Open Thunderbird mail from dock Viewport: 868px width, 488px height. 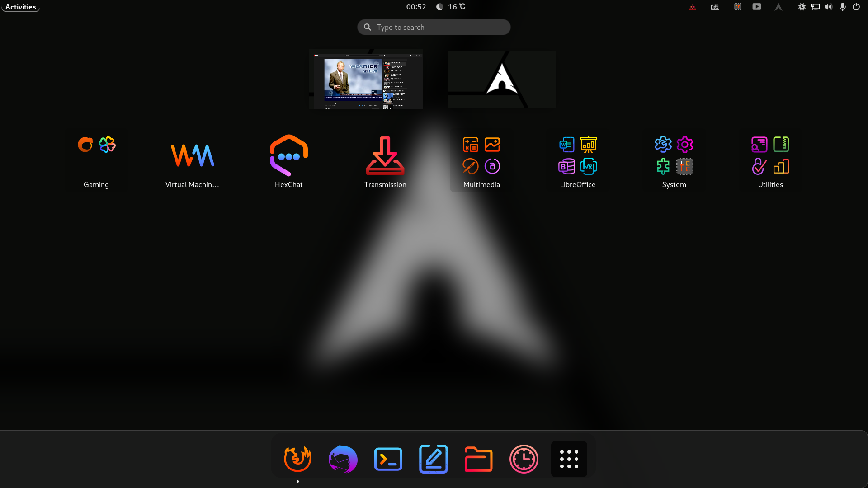click(343, 459)
